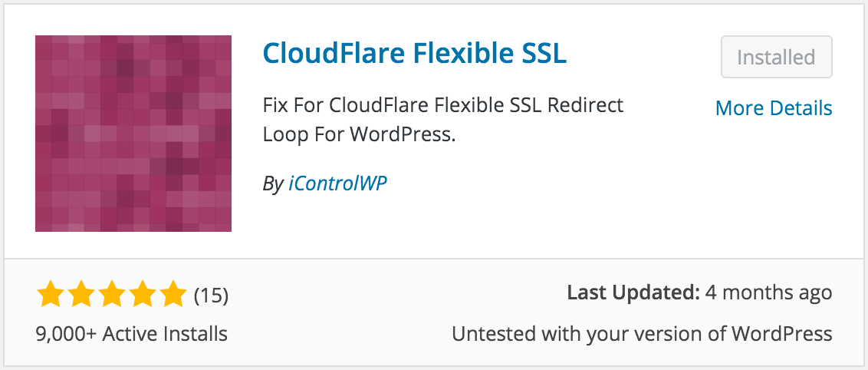Select the fifth yellow rating star
The width and height of the screenshot is (868, 370).
coord(173,294)
